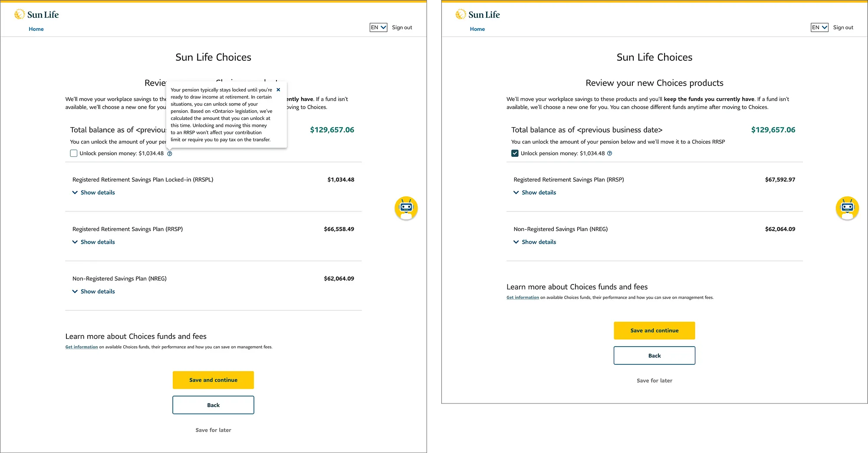Close the pension unlock tooltip
The width and height of the screenshot is (868, 453).
click(278, 89)
